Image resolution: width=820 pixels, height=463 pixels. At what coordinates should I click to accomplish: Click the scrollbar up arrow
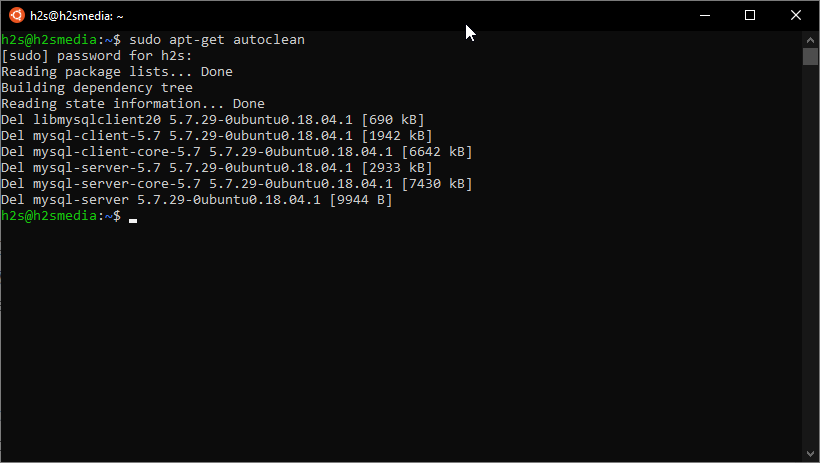tap(811, 38)
